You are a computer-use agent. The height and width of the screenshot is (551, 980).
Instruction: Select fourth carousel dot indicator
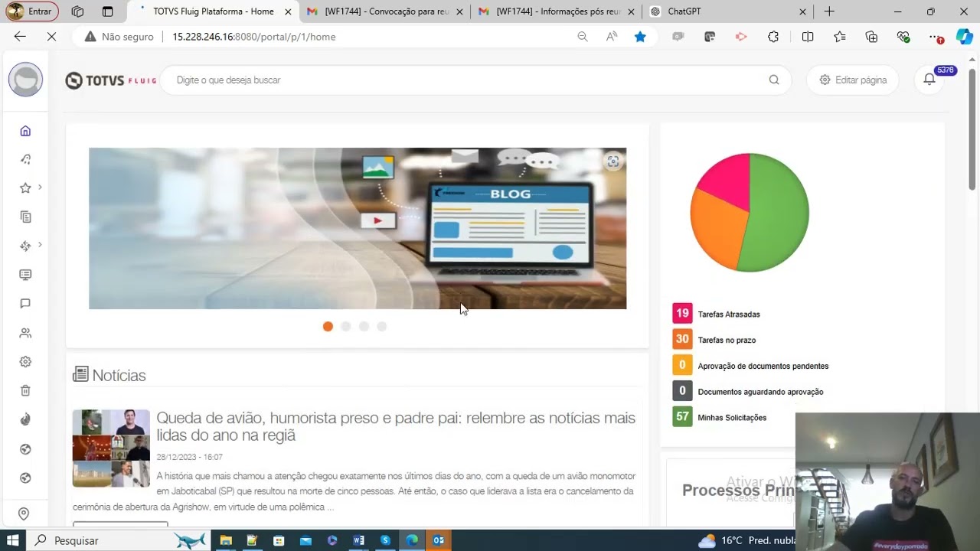pyautogui.click(x=382, y=326)
